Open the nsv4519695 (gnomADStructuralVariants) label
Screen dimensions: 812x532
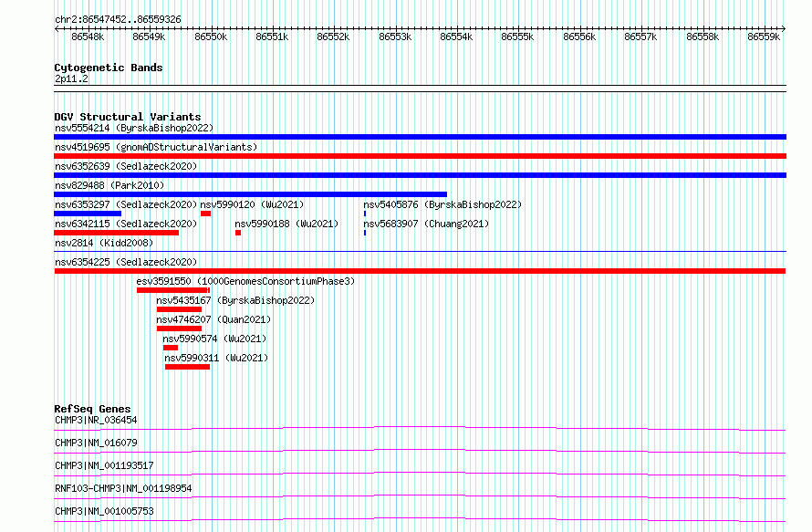pyautogui.click(x=156, y=147)
